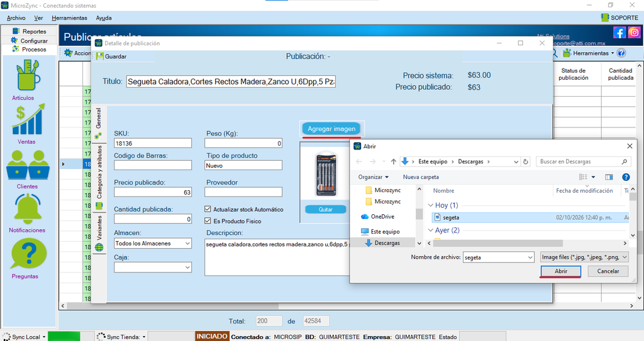Viewport: 644px width, 341px height.
Task: Open the Ayuda menu
Action: pos(104,18)
